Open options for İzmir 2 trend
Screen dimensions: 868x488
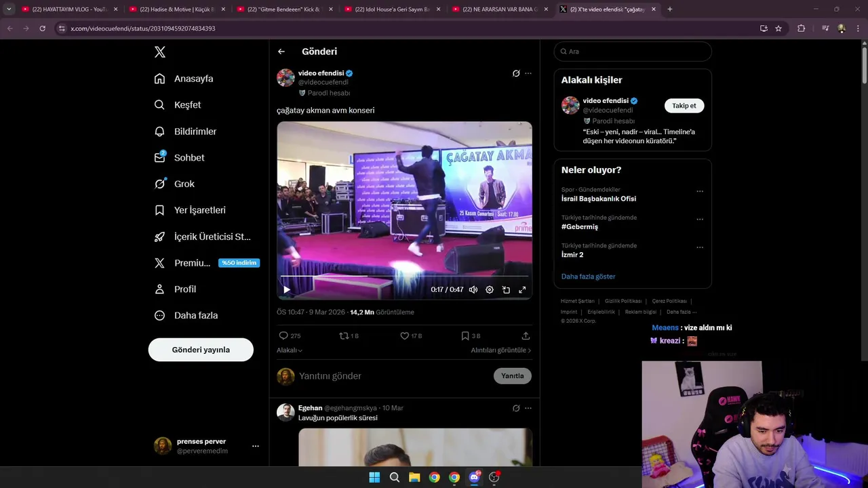pyautogui.click(x=700, y=247)
